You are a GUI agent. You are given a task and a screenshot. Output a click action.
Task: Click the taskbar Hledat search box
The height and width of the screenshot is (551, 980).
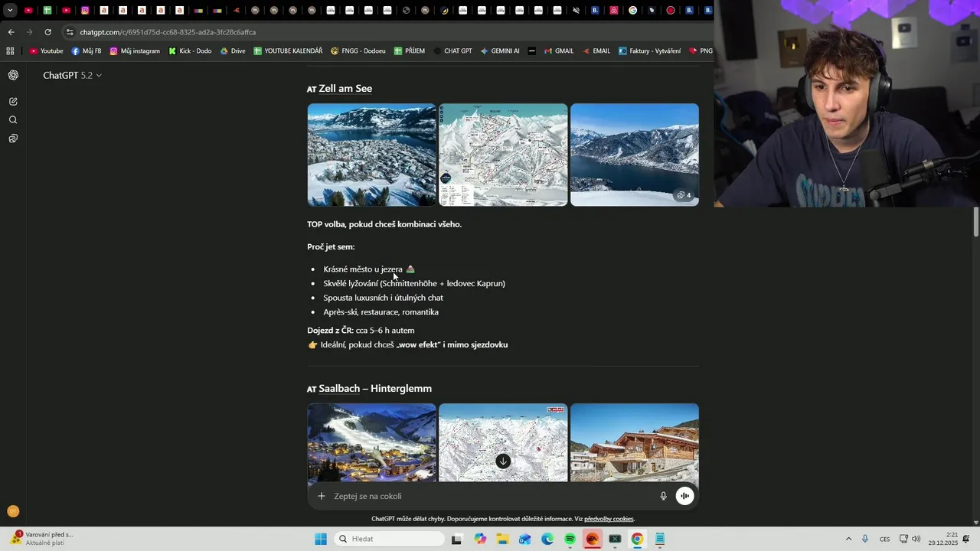coord(390,539)
